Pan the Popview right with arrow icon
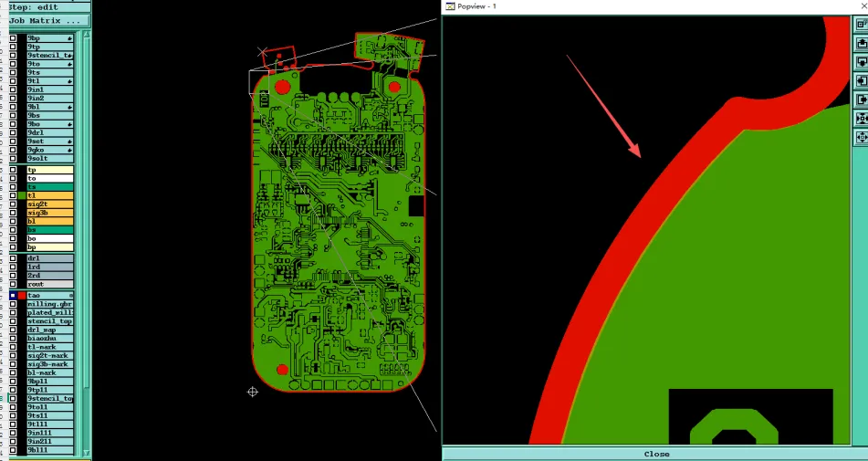This screenshot has height=461, width=868. (x=862, y=100)
